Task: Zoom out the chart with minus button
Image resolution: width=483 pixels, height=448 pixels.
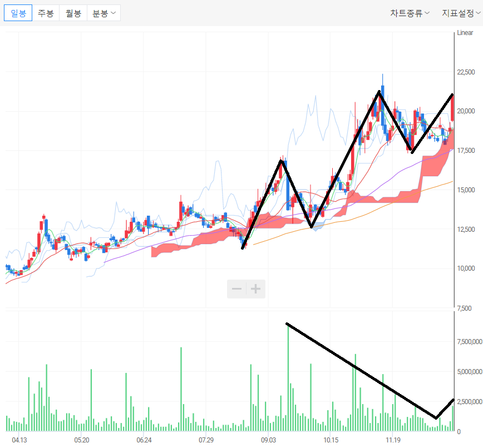Action: [236, 289]
